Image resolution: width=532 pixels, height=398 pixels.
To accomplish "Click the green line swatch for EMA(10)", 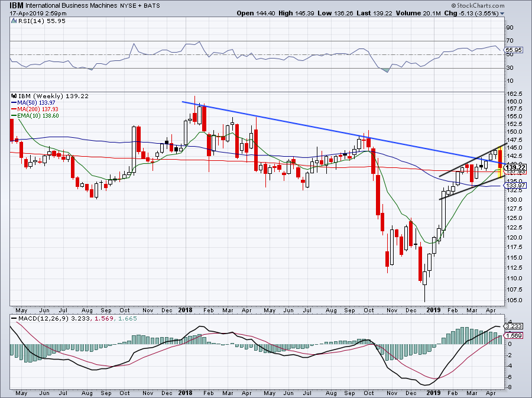I will 14,116.
